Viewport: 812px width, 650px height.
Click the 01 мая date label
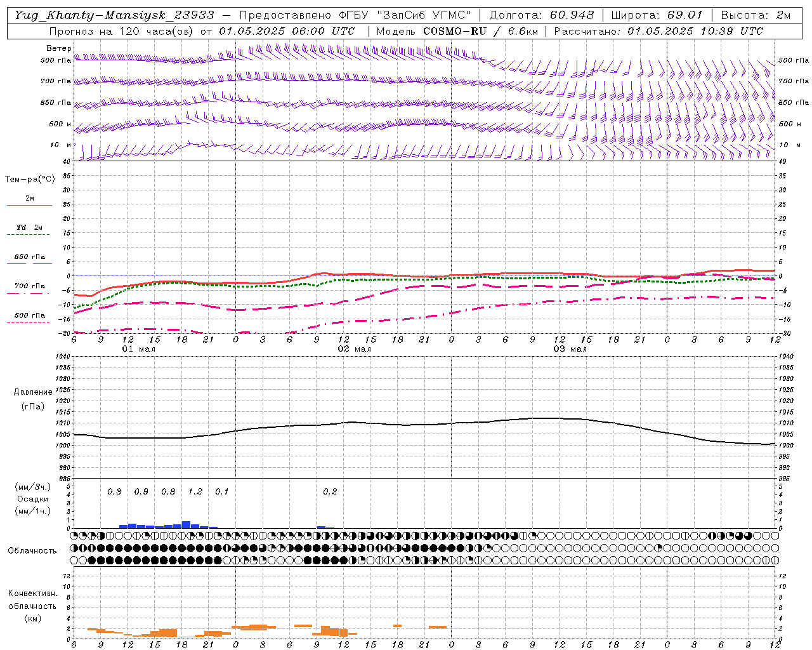pos(139,349)
